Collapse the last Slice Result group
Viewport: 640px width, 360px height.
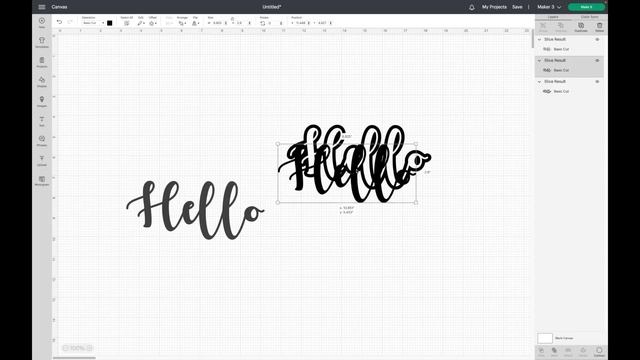(540, 82)
